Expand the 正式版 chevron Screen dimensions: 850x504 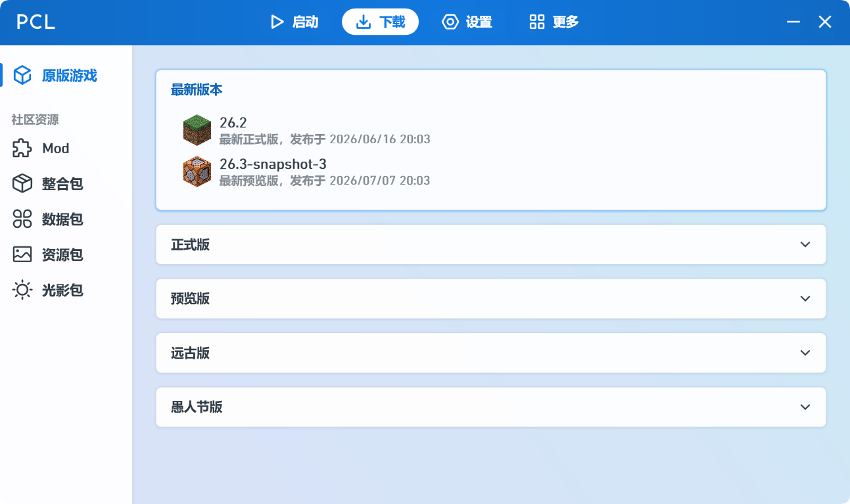(805, 244)
